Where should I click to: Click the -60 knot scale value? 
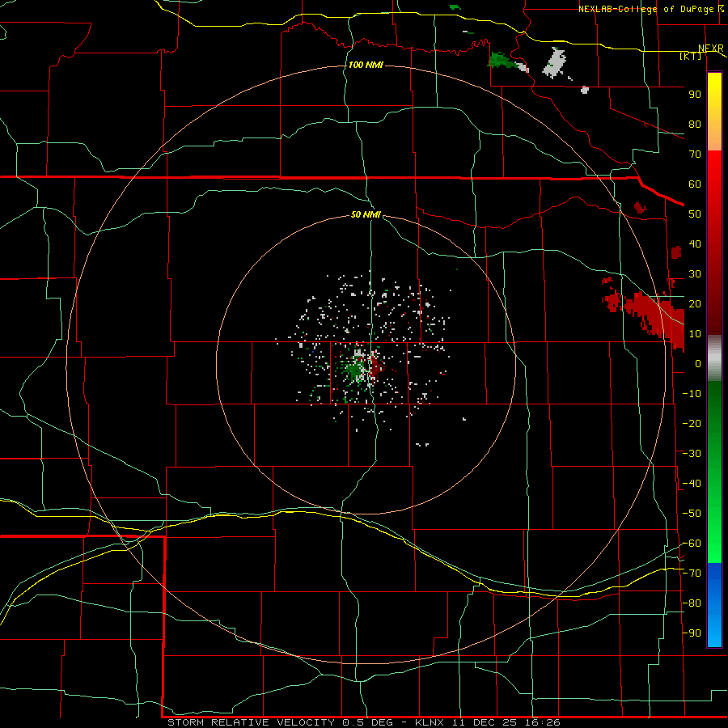coord(692,544)
